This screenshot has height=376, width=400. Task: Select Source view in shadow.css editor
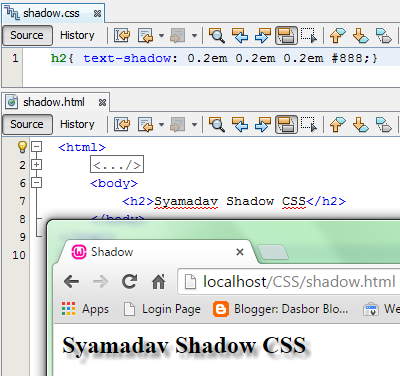(27, 35)
